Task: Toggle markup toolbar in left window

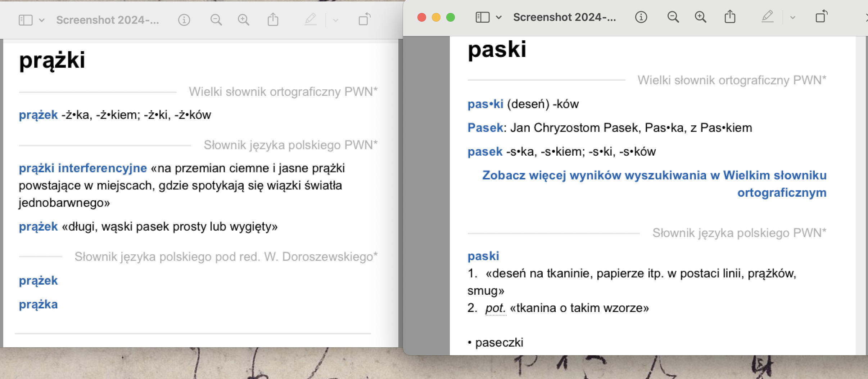Action: (310, 19)
